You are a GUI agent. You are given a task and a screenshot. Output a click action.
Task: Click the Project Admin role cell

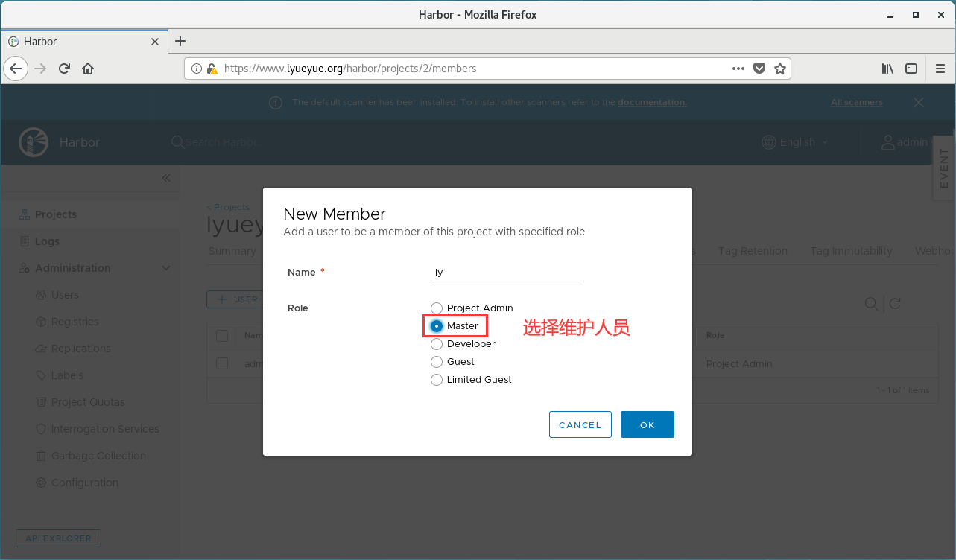[739, 364]
